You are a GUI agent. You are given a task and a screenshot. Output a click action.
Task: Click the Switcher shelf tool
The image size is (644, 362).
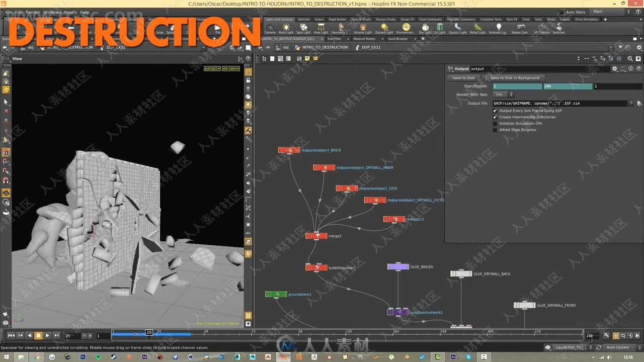tap(558, 29)
